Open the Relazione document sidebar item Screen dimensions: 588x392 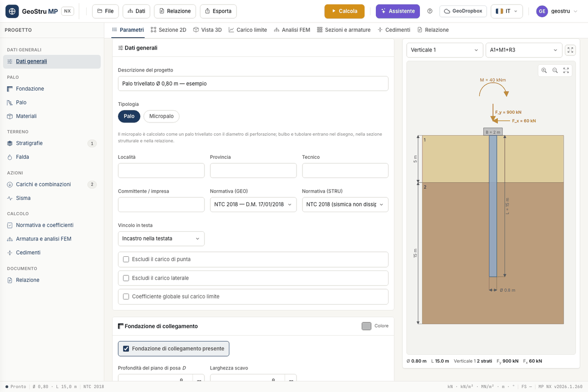point(52,280)
